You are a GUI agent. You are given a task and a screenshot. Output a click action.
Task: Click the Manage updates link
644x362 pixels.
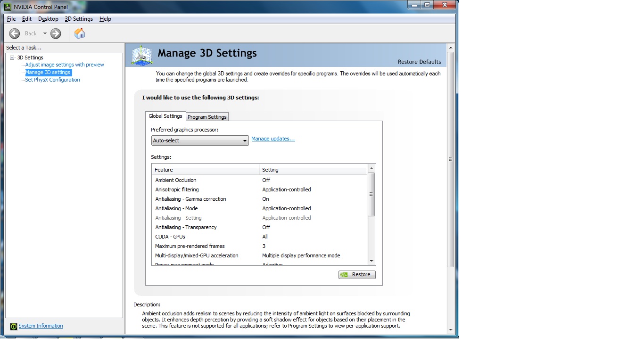pyautogui.click(x=273, y=139)
